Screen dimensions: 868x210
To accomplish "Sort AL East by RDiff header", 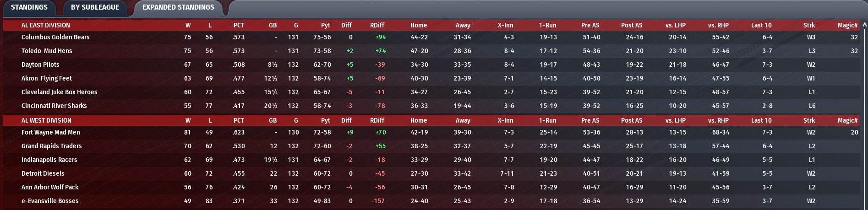I will pyautogui.click(x=377, y=25).
